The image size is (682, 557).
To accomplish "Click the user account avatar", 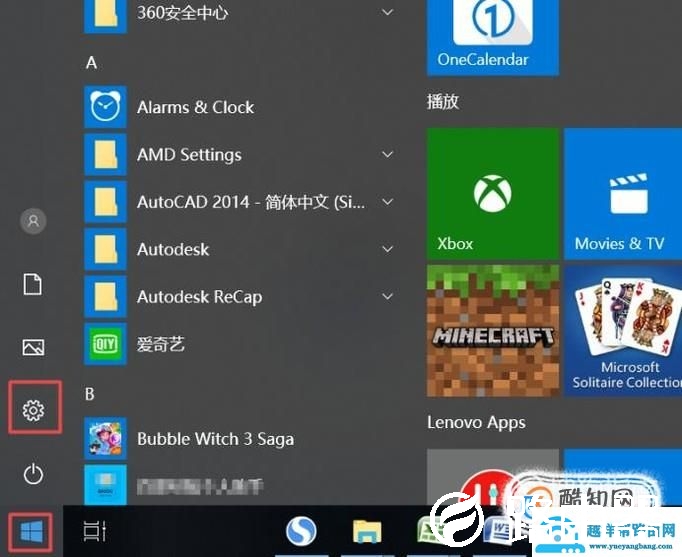I will (33, 221).
